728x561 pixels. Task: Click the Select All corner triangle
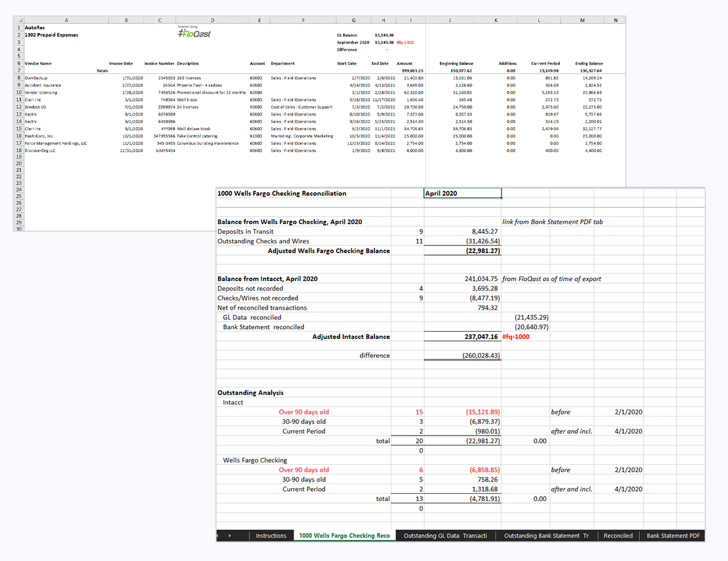click(x=20, y=20)
